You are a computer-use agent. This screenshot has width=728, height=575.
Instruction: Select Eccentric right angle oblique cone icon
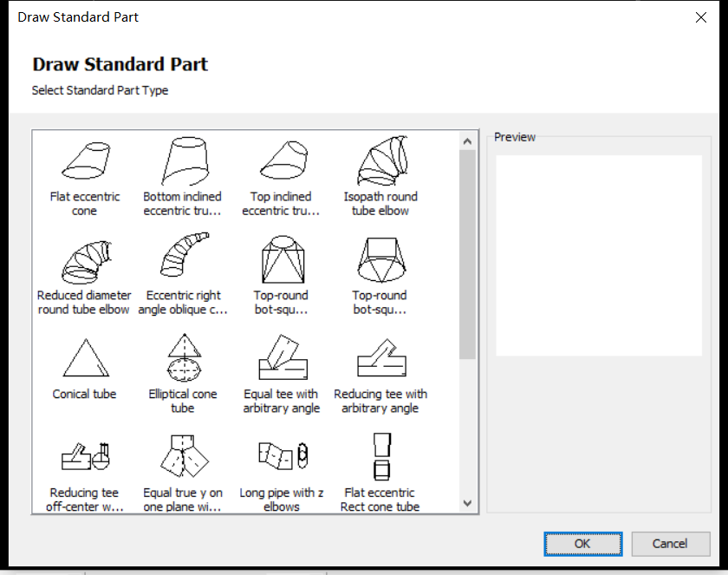point(185,254)
